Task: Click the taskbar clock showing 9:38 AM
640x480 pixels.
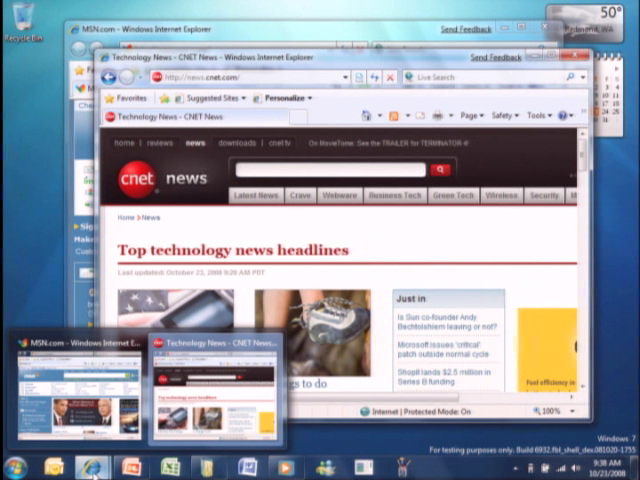Action: click(x=606, y=468)
